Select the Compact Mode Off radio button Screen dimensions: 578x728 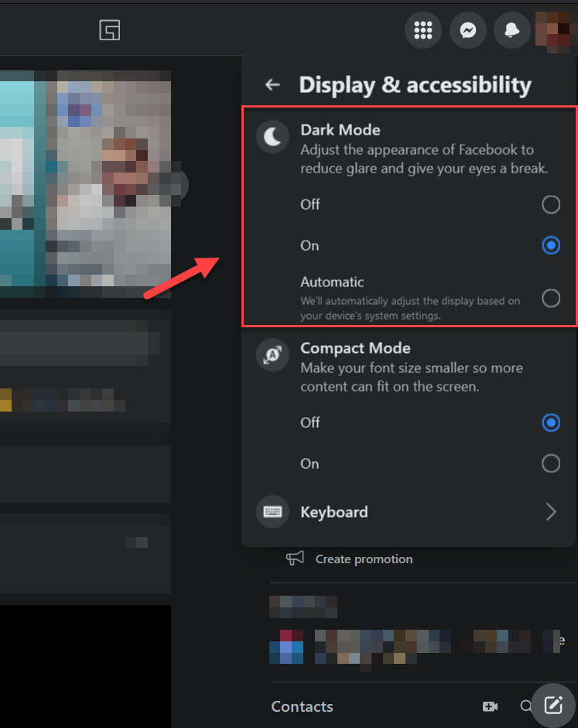click(x=551, y=422)
